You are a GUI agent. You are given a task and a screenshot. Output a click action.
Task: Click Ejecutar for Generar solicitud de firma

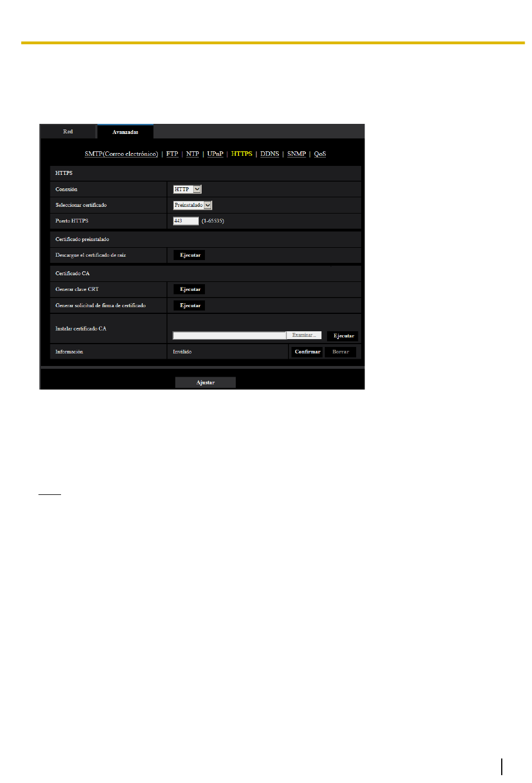190,305
